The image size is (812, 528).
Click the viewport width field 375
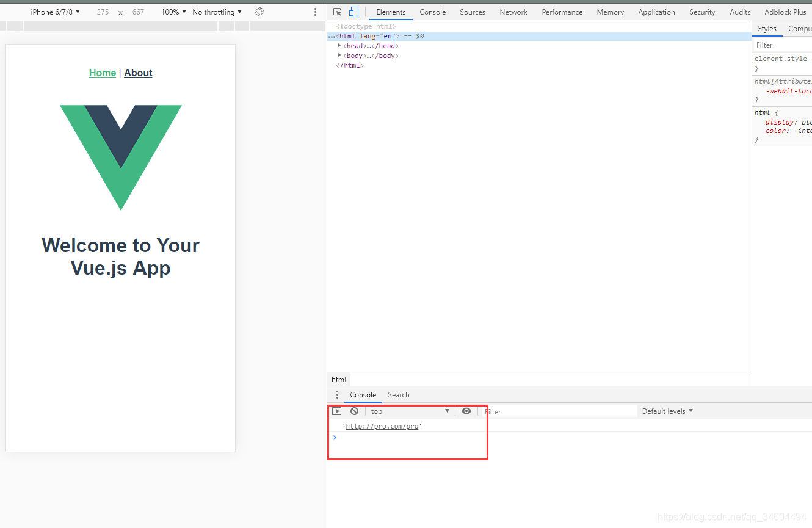click(103, 12)
